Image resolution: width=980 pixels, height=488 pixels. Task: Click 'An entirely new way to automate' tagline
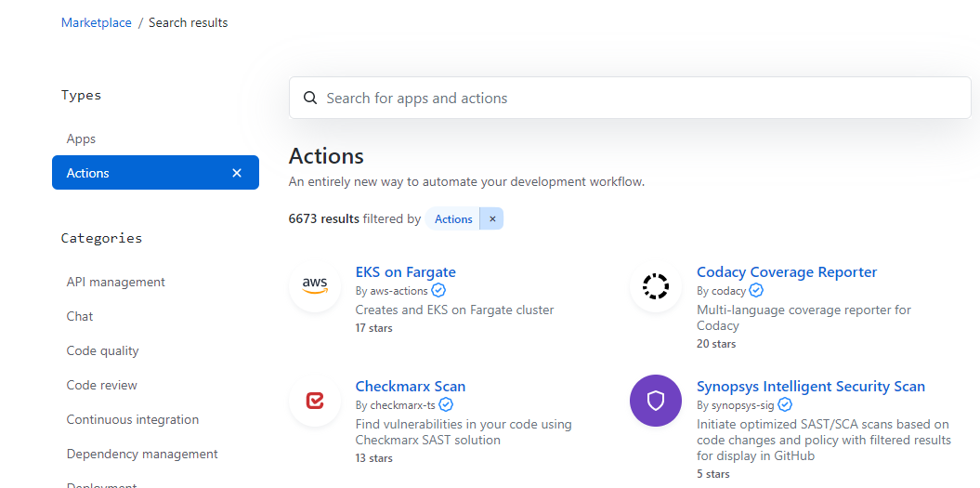click(x=466, y=182)
